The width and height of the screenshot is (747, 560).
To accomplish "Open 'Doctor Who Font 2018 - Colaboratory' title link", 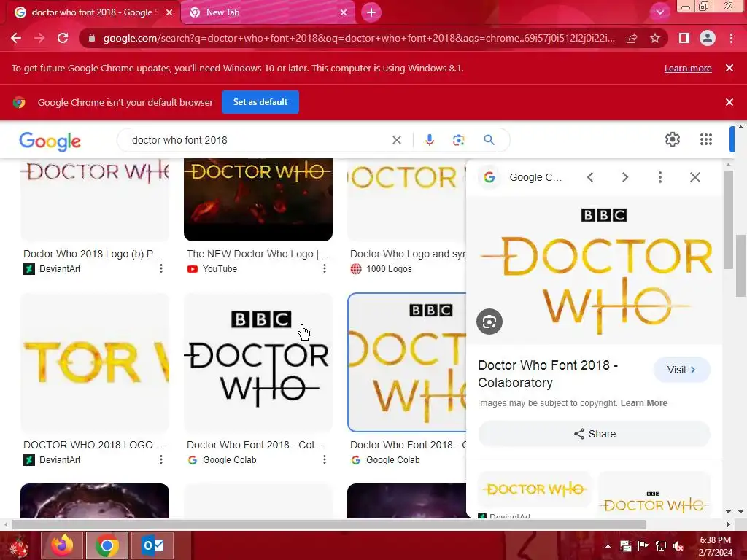I will pos(548,374).
